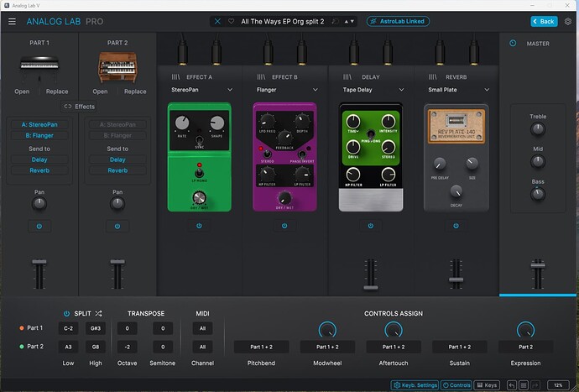The height and width of the screenshot is (392, 579).
Task: Toggle the Tape Delay power button
Action: point(369,225)
